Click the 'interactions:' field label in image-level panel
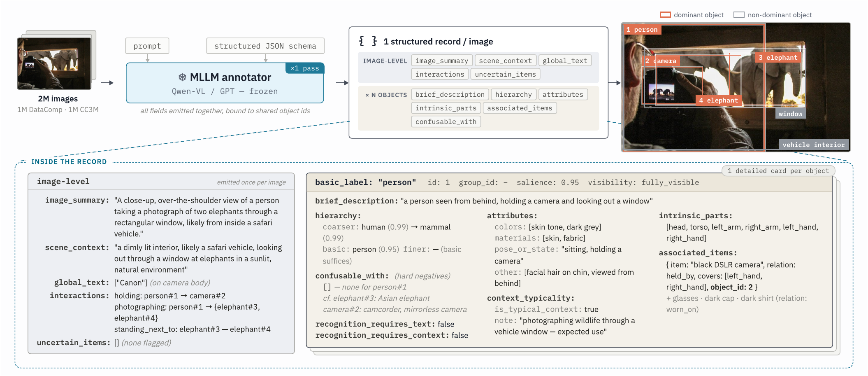 coord(79,296)
